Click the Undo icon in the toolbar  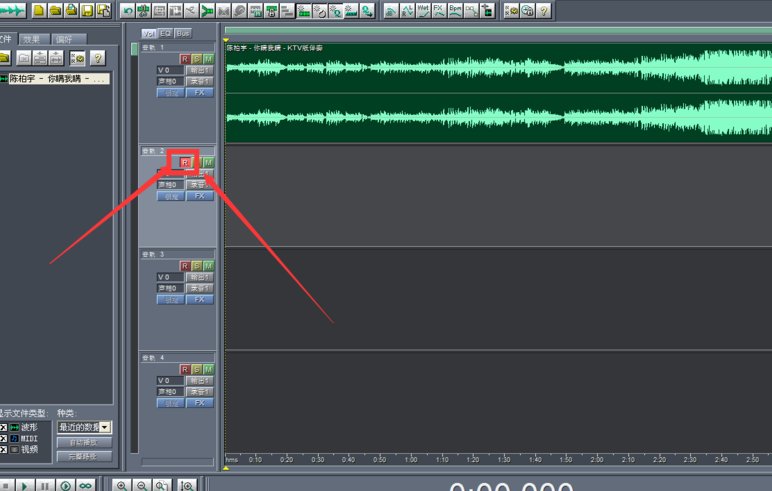point(127,11)
